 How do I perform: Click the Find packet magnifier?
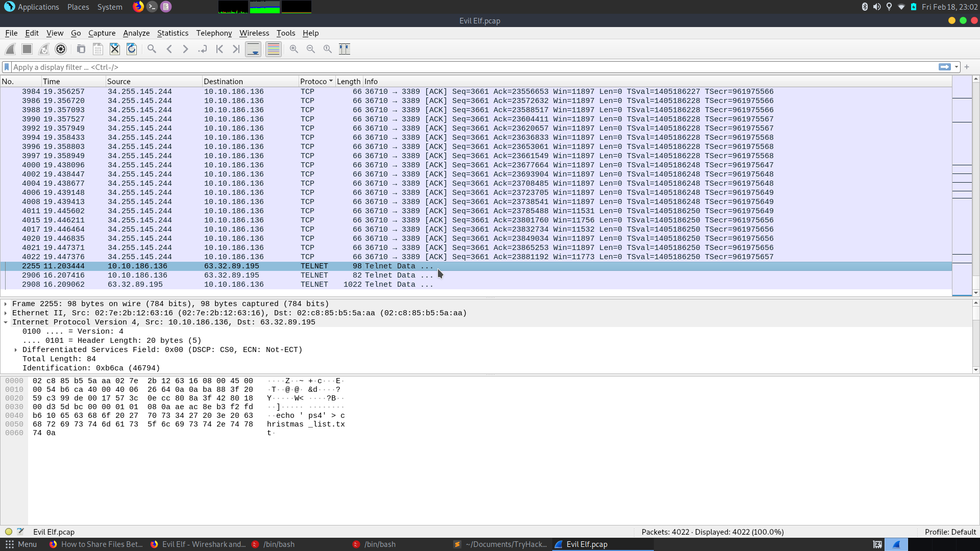152,49
